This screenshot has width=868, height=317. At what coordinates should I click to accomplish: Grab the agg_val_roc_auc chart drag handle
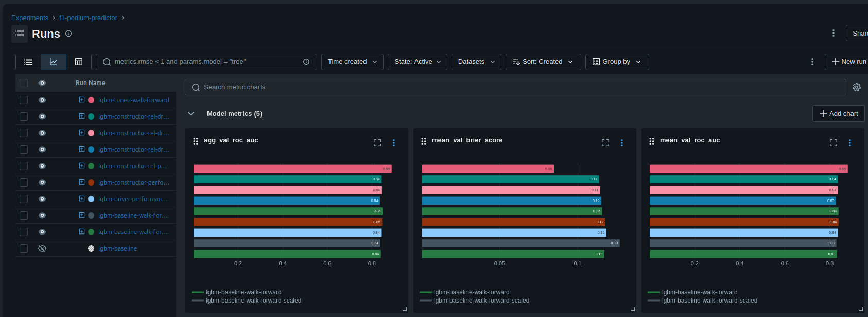coord(196,141)
